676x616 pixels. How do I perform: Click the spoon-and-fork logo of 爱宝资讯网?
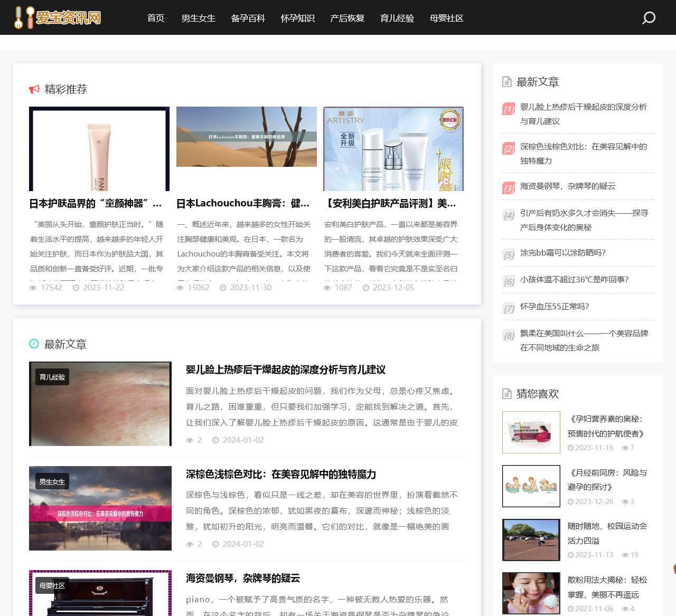coord(23,16)
